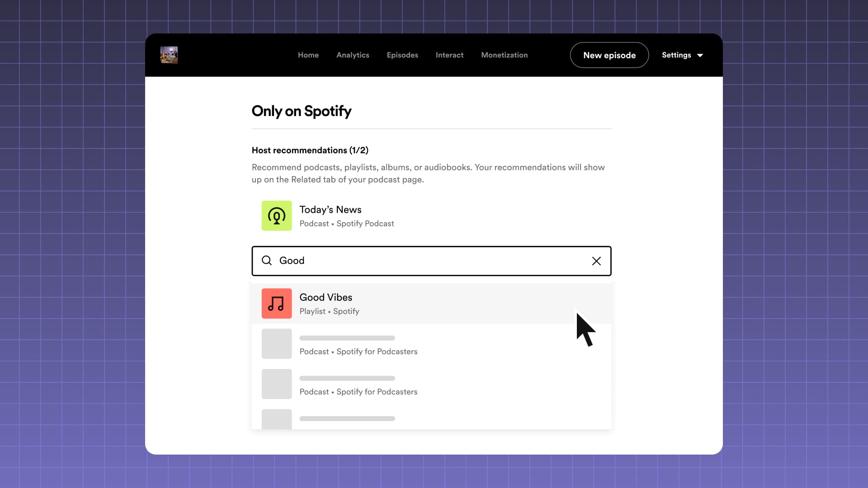Click Today's News podcast icon
The width and height of the screenshot is (868, 488).
point(277,216)
